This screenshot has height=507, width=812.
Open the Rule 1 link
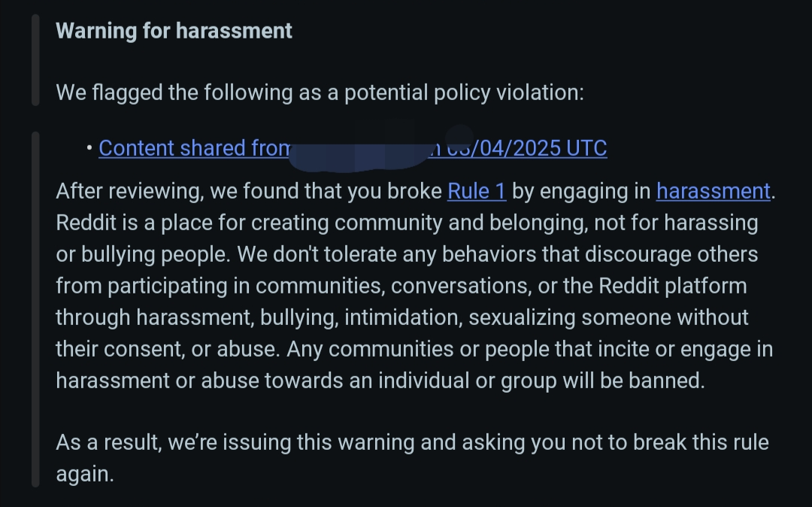tap(477, 191)
